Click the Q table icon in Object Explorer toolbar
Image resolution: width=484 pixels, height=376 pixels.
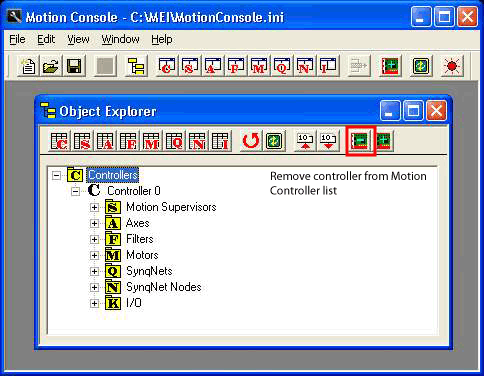(x=174, y=141)
